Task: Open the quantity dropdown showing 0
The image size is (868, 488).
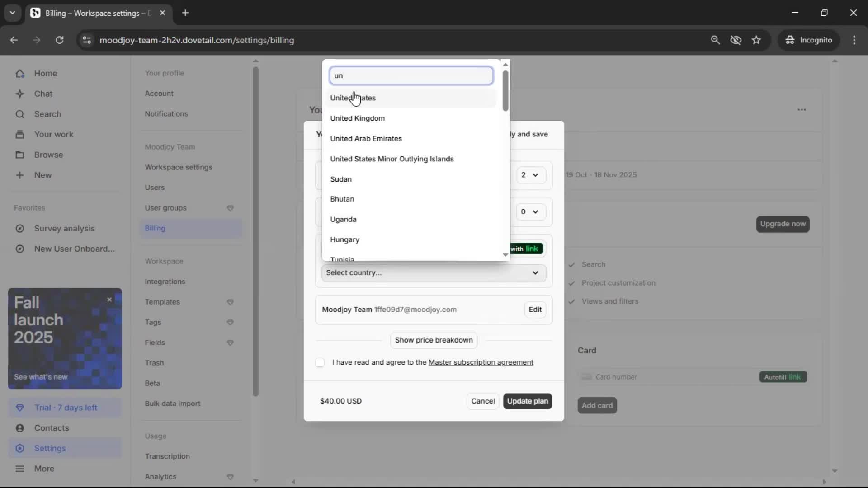Action: (x=530, y=212)
